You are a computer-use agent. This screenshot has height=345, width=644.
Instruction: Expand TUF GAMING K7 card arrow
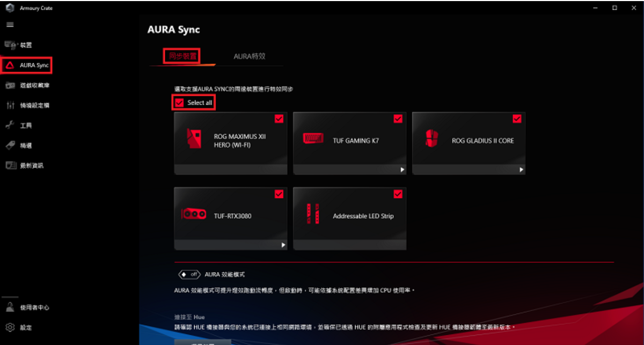(x=402, y=170)
